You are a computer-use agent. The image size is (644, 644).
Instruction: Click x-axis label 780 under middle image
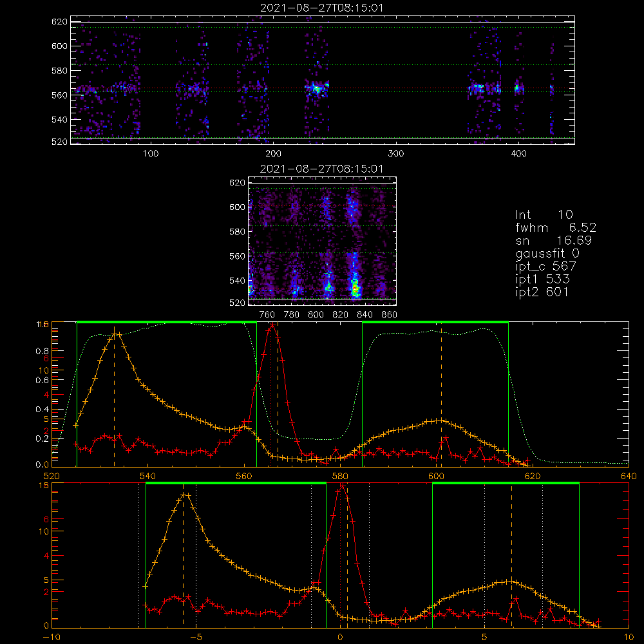click(292, 315)
